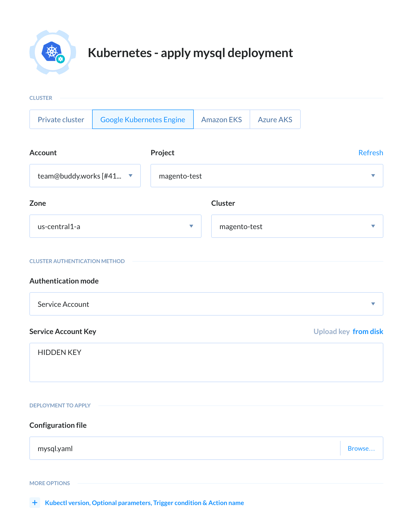Viewport: 413px width, 532px height.
Task: Click the Zone field label
Action: pos(38,204)
